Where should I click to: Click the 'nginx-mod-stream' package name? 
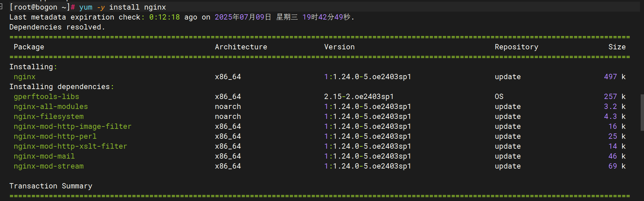[x=49, y=166]
